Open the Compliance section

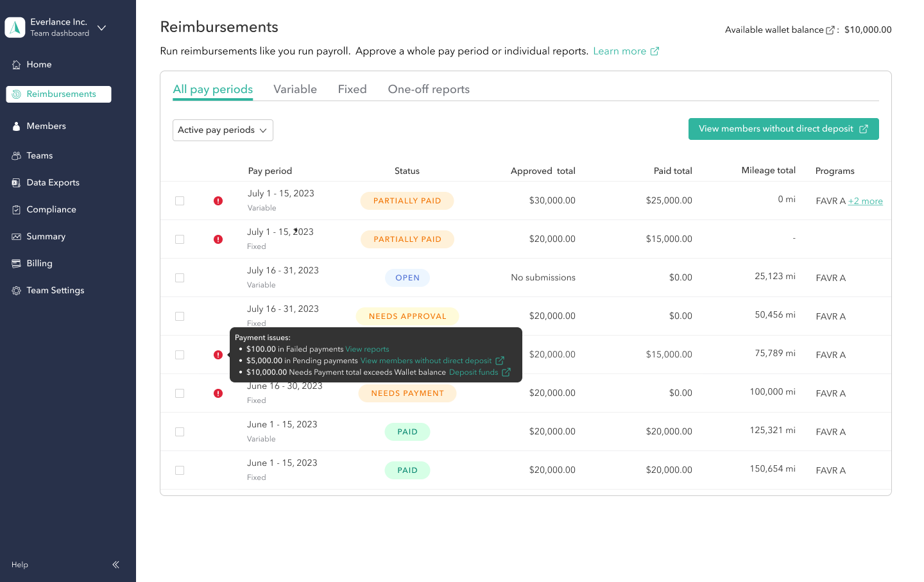50,209
